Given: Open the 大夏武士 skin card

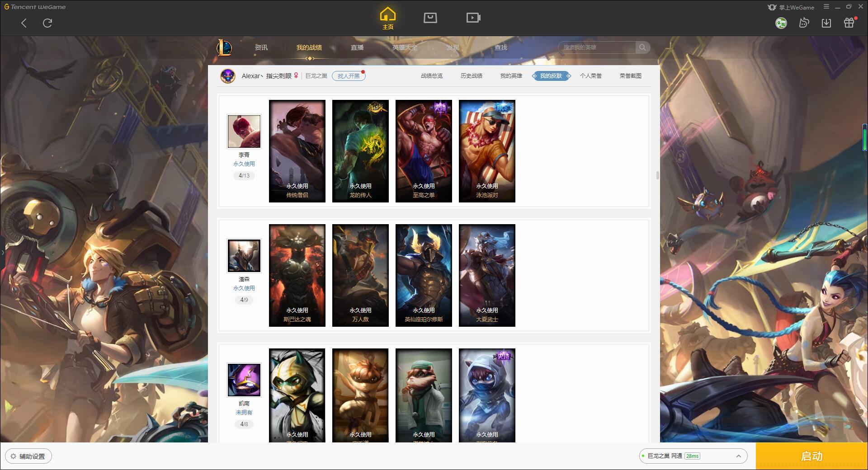Looking at the screenshot, I should 487,275.
